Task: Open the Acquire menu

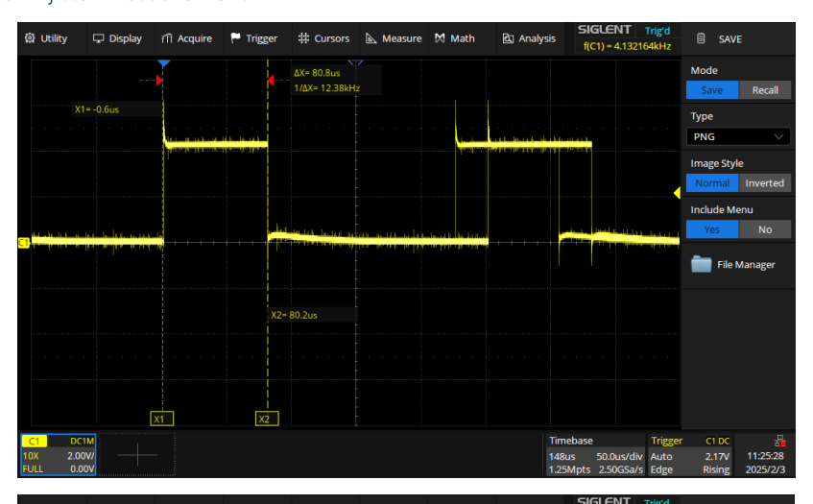Action: click(x=186, y=38)
